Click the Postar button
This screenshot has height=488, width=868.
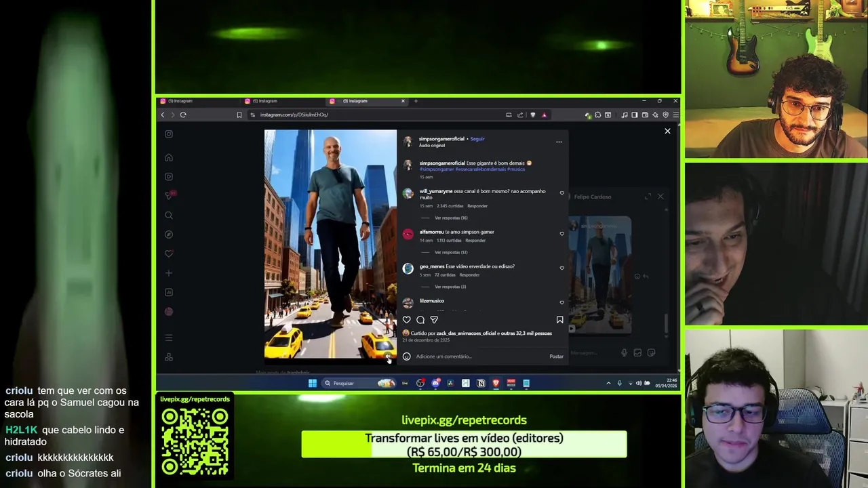(x=556, y=357)
